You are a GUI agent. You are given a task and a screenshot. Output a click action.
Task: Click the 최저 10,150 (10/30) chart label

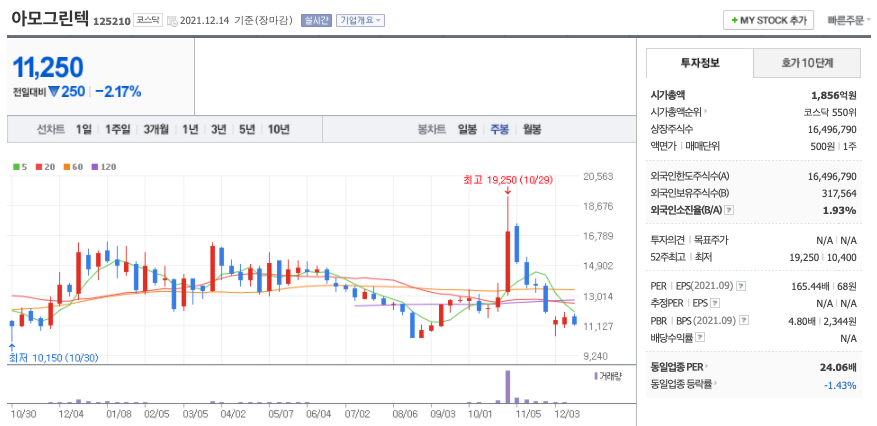tap(54, 358)
